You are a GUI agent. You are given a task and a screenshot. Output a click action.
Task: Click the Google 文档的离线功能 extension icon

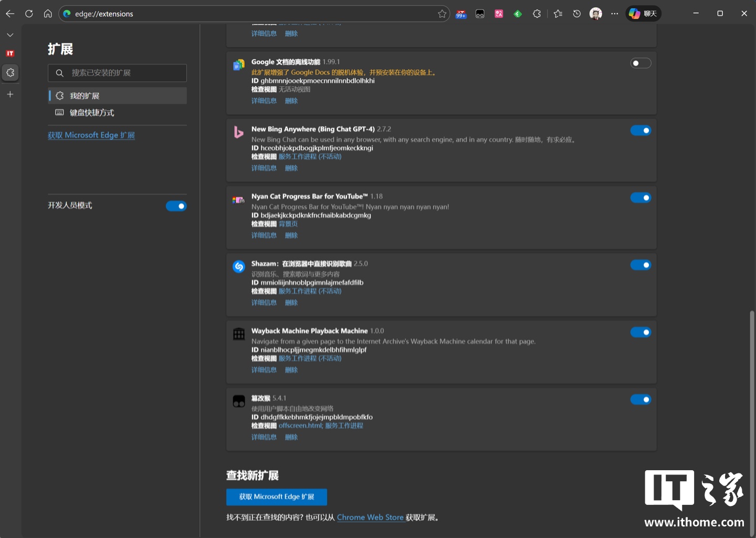point(239,65)
